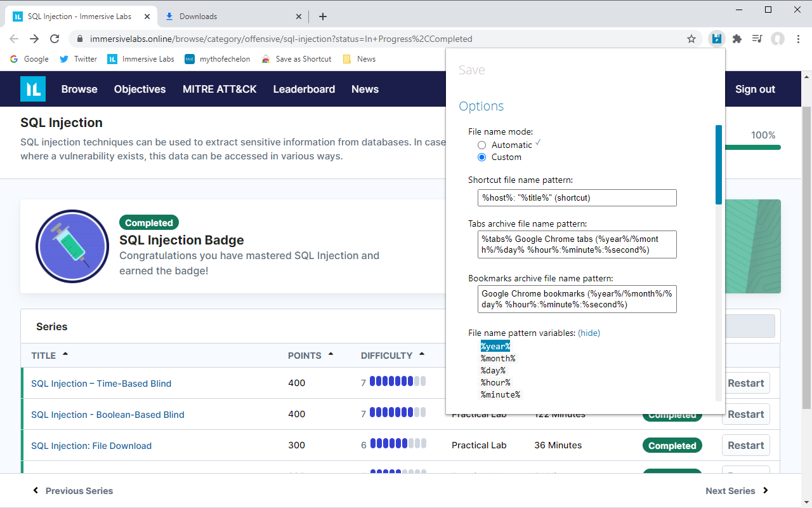Select the Custom file name mode

[x=482, y=157]
